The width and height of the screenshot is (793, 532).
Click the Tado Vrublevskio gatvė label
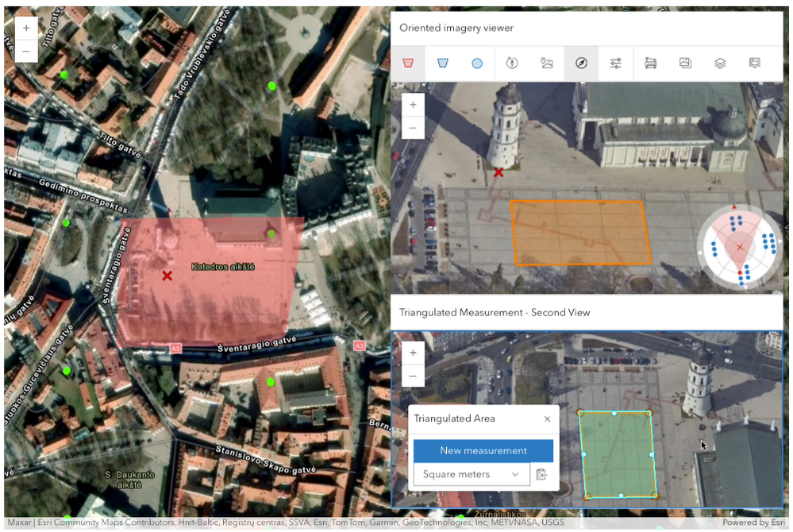pyautogui.click(x=202, y=55)
